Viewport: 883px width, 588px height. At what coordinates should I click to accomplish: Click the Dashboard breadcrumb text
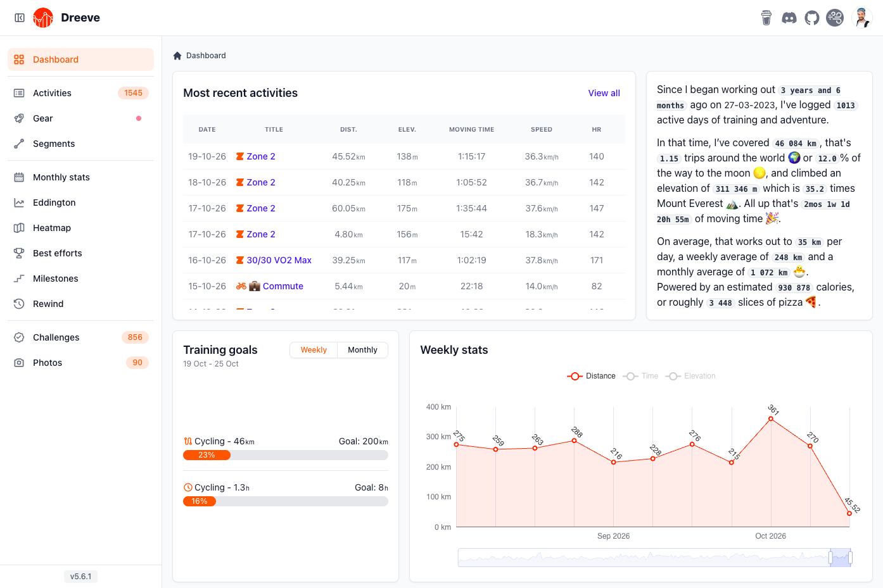[x=206, y=56]
